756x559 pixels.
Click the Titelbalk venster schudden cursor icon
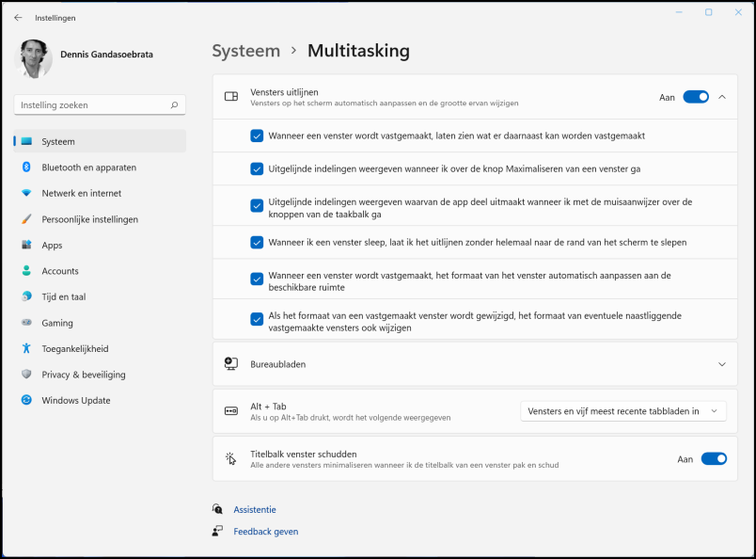coord(231,458)
